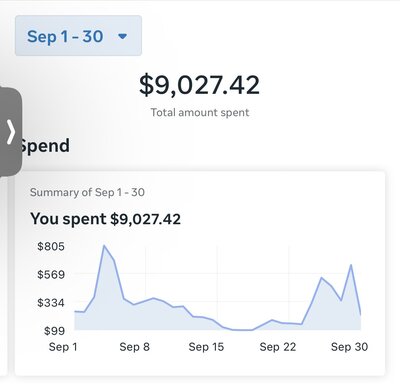This screenshot has width=400, height=385.
Task: Click the dropdown caret beside Sep 1 - 30
Action: click(123, 36)
